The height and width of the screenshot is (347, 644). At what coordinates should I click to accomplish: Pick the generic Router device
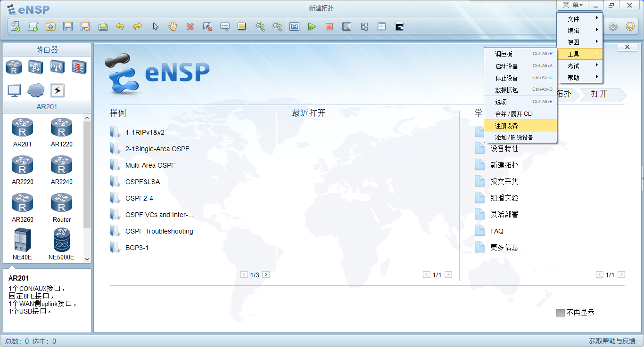point(61,208)
